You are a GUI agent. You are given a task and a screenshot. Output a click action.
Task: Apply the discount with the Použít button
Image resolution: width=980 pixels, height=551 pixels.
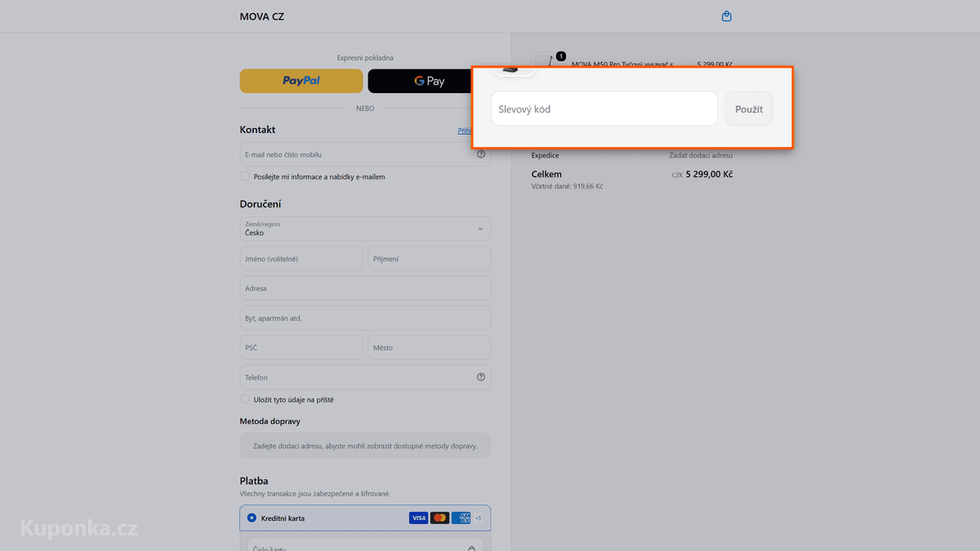tap(749, 109)
